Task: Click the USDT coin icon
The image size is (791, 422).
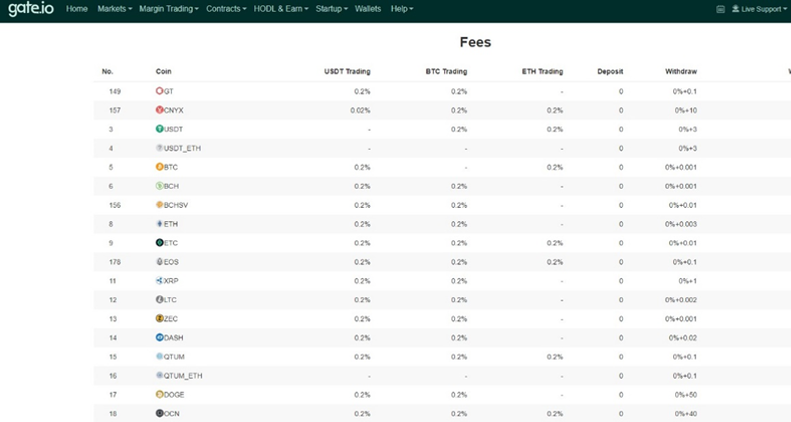Action: [159, 129]
